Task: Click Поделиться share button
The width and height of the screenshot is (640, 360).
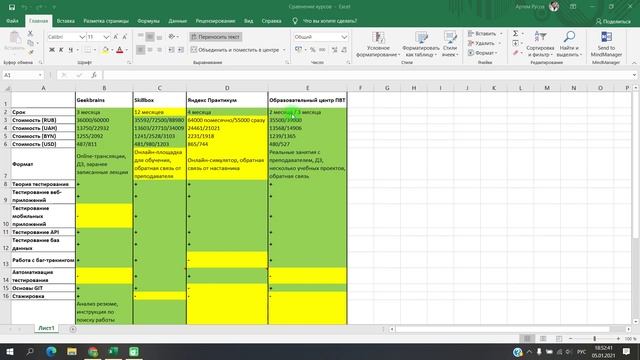Action: 613,21
